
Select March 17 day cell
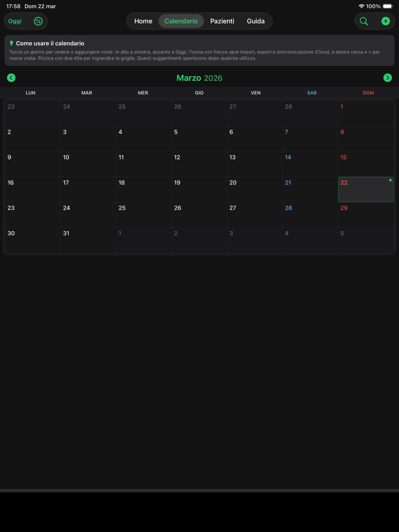[x=88, y=189]
